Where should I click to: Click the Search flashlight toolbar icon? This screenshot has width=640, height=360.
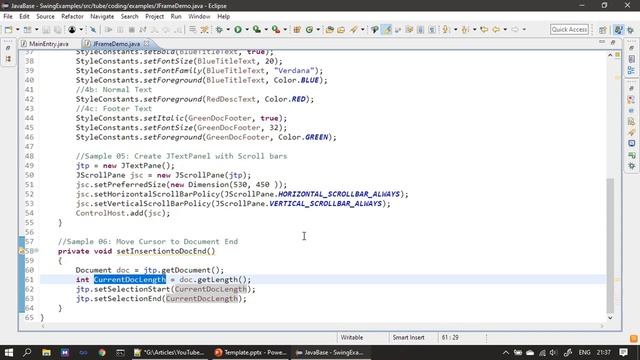(353, 29)
